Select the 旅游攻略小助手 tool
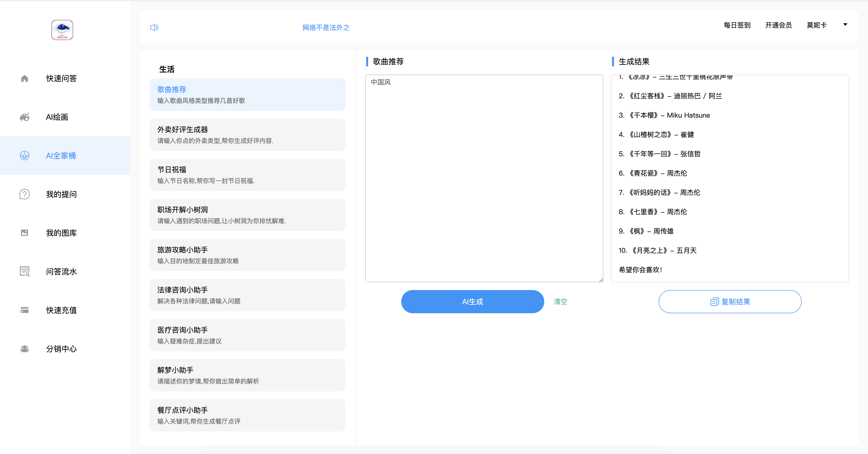Image resolution: width=868 pixels, height=454 pixels. click(247, 255)
